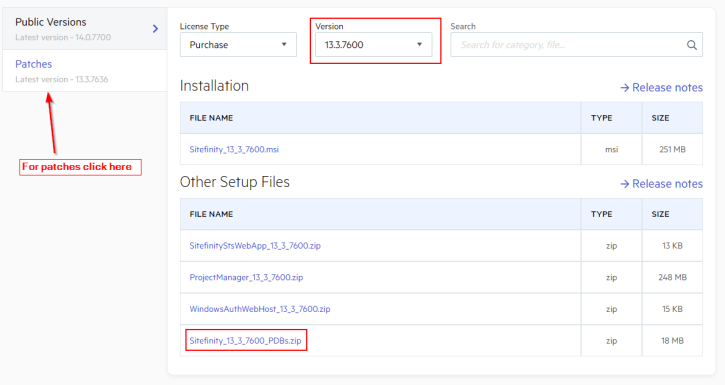Click the 13 KB size cell
This screenshot has width=725, height=385.
[x=672, y=245]
